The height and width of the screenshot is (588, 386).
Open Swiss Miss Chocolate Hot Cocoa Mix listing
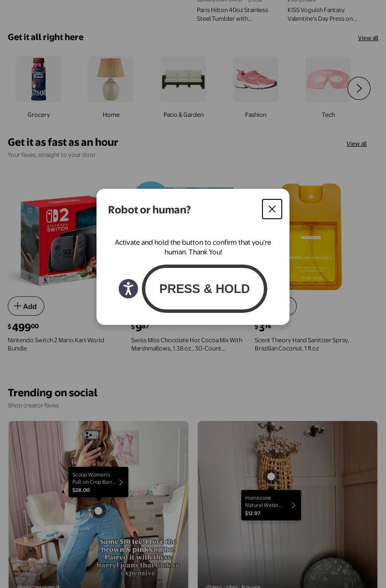pyautogui.click(x=187, y=344)
